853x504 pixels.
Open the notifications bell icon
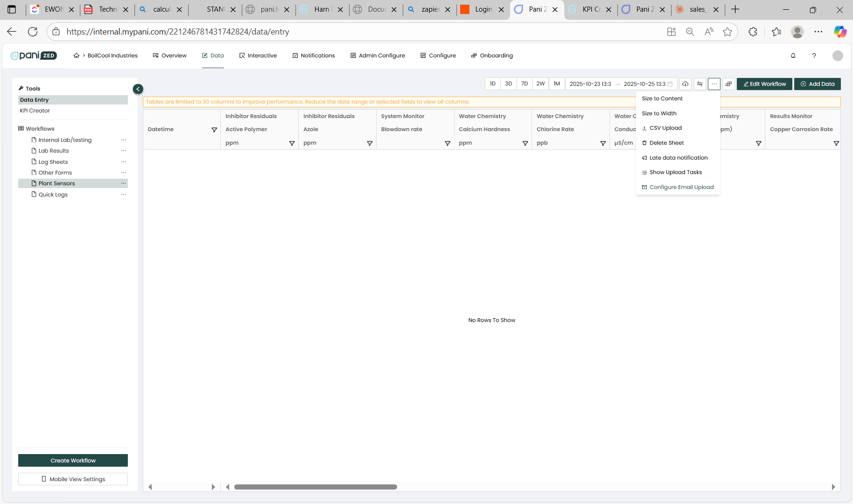tap(793, 56)
